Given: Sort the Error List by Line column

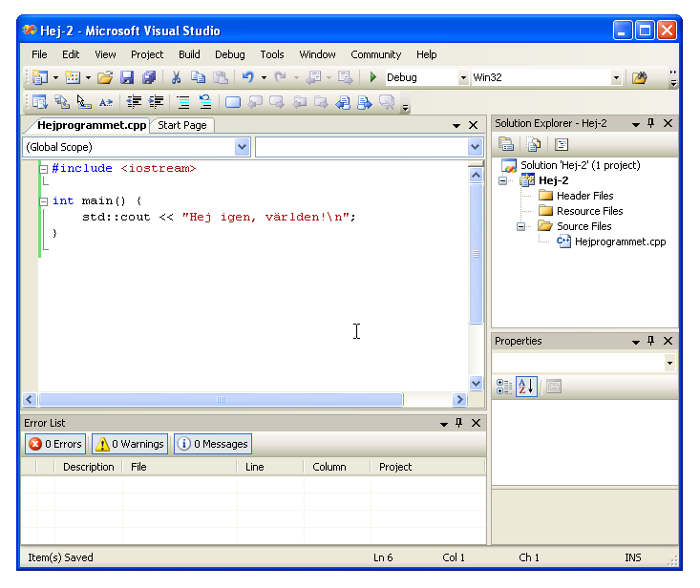Looking at the screenshot, I should click(270, 467).
